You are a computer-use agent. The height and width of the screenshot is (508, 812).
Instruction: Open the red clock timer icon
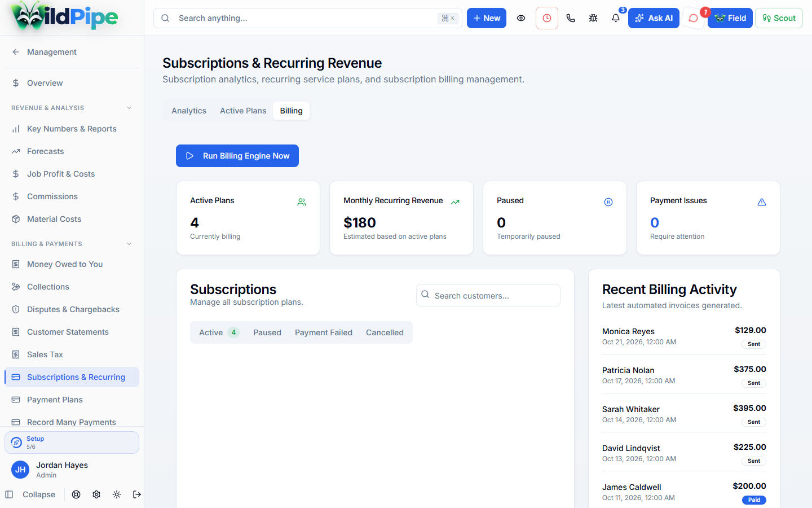547,18
